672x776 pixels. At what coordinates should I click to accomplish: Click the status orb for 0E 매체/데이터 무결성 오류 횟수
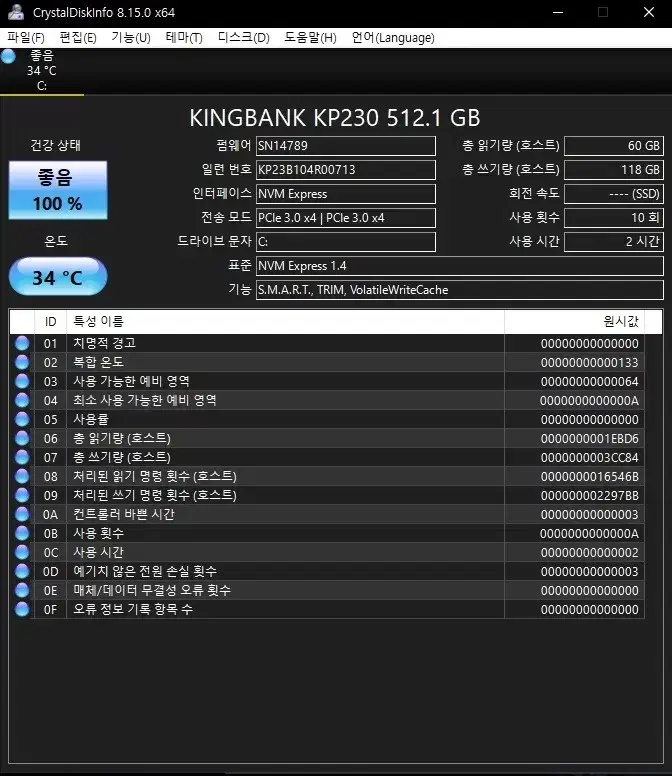click(x=22, y=590)
